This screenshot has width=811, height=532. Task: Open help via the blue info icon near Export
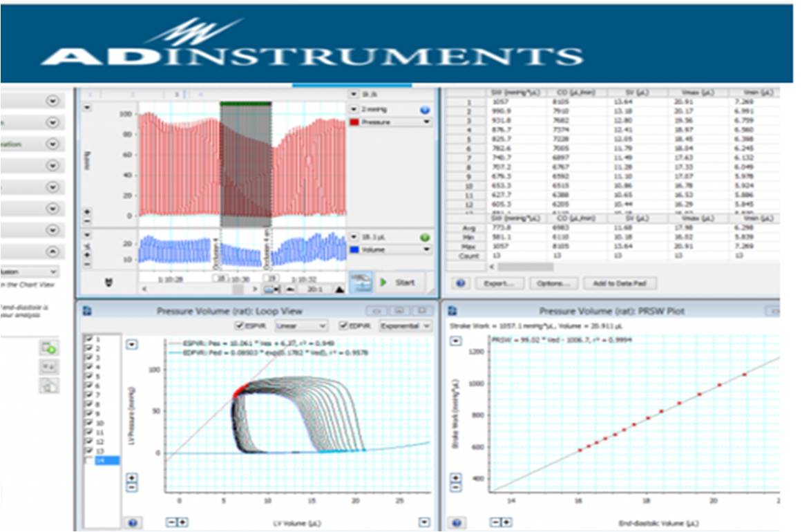coord(459,283)
